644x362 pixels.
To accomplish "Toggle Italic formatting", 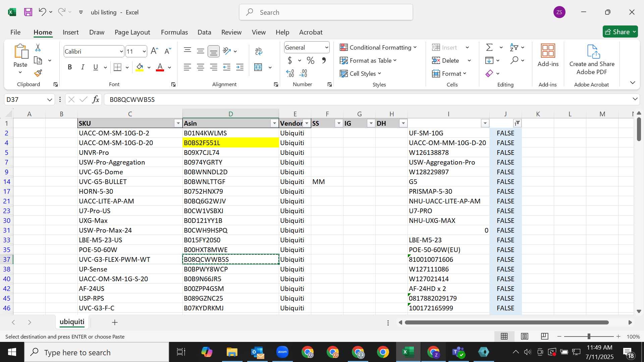I will 83,67.
